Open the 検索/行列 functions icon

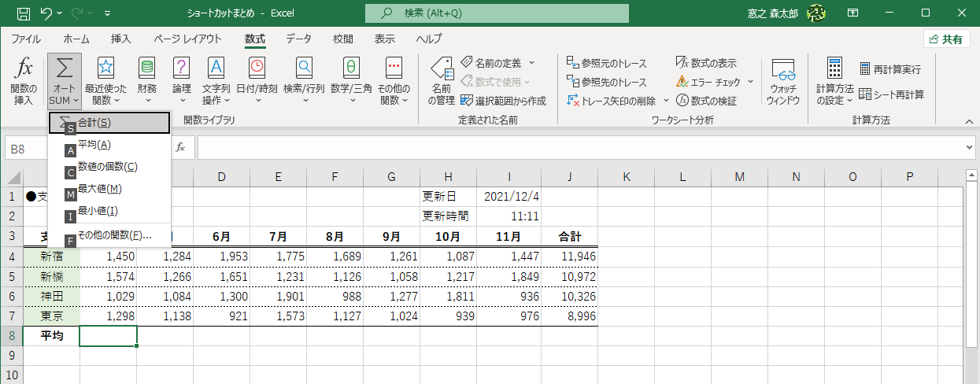point(304,68)
